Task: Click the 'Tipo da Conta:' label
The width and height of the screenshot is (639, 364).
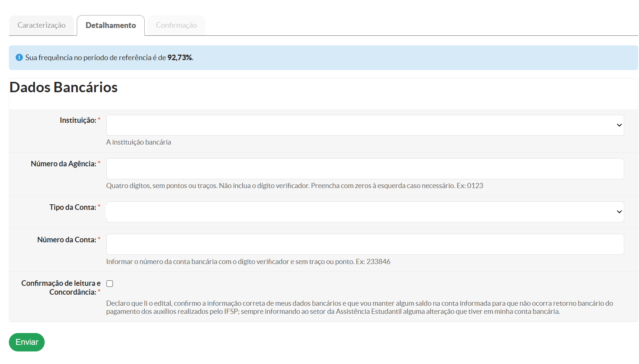Action: tap(73, 208)
